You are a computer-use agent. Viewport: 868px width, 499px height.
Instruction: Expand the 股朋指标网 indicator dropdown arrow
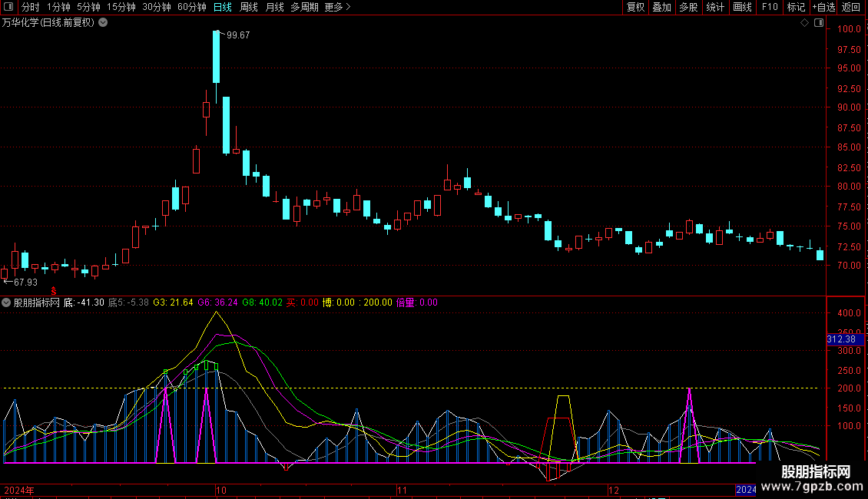pyautogui.click(x=7, y=302)
